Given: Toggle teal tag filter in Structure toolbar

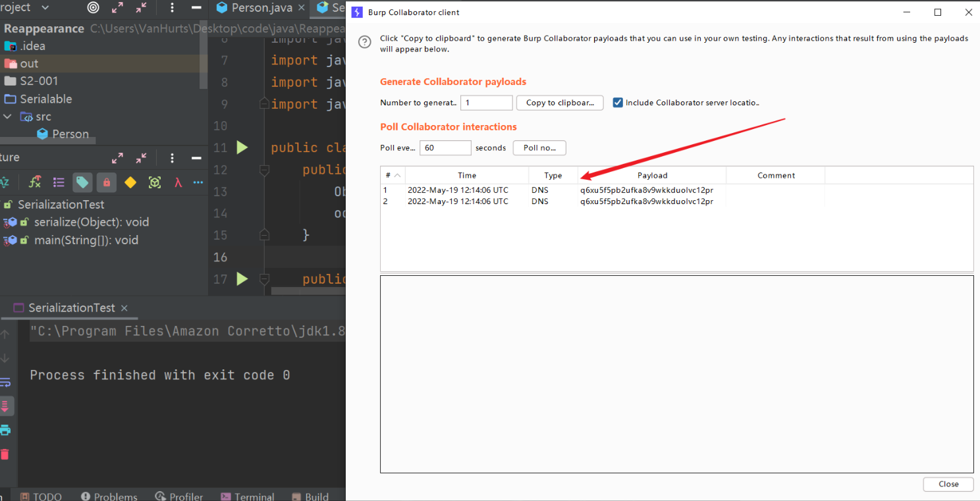Looking at the screenshot, I should tap(82, 182).
